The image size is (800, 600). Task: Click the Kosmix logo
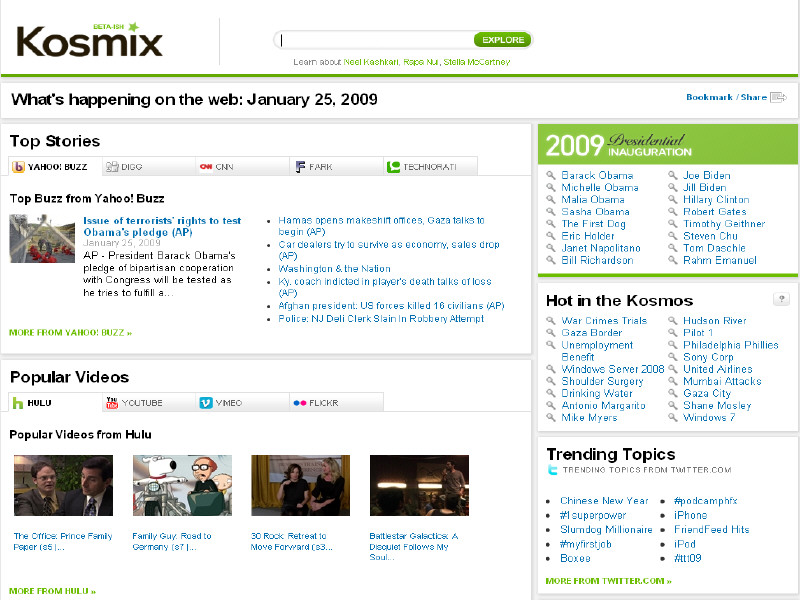click(89, 41)
